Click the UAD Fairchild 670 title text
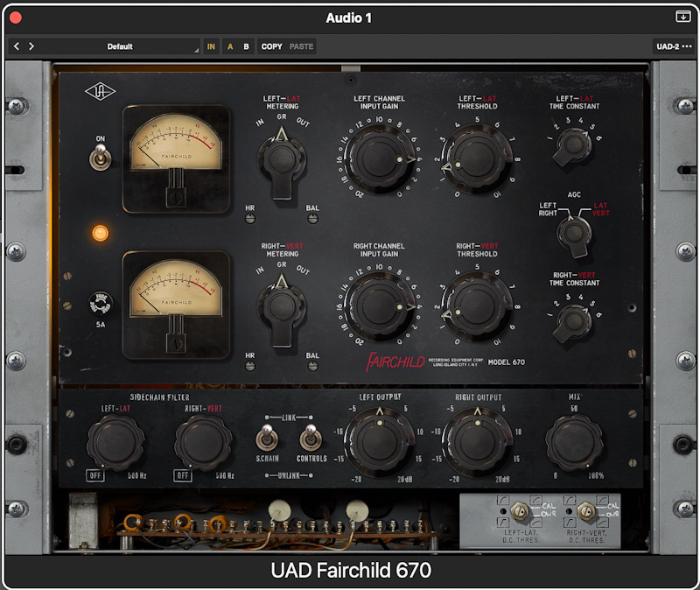Viewport: 700px width, 590px height. [x=351, y=571]
